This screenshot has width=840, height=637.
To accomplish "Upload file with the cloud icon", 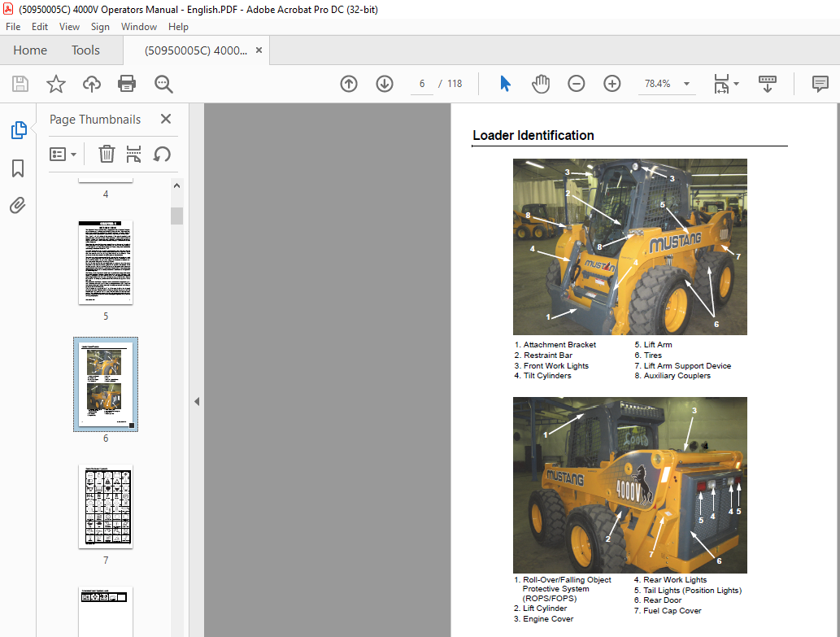I will [x=92, y=84].
